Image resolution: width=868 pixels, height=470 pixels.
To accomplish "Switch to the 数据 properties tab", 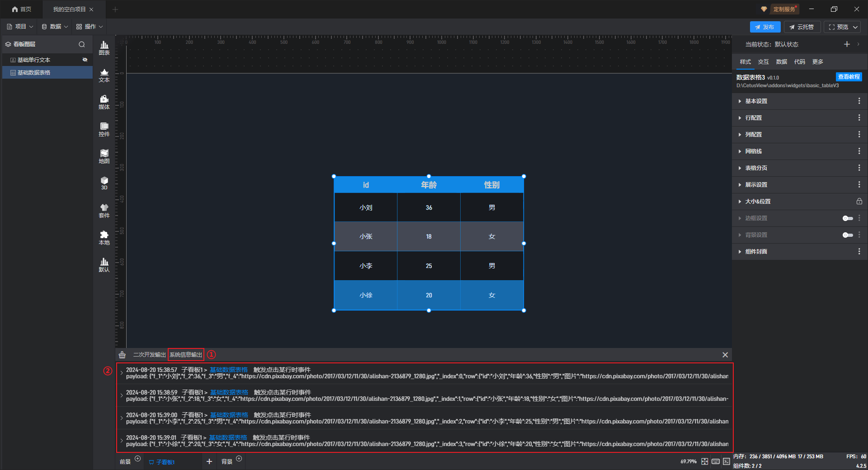I will tap(781, 62).
